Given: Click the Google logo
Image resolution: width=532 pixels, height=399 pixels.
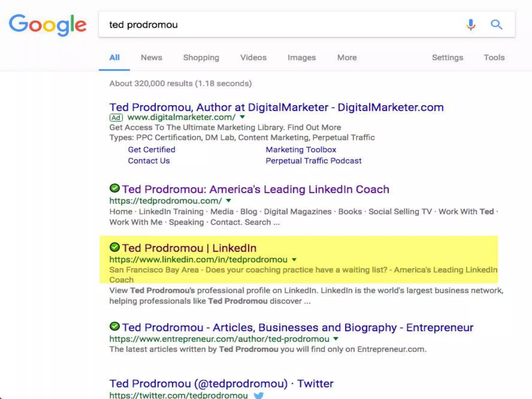Looking at the screenshot, I should click(x=48, y=25).
